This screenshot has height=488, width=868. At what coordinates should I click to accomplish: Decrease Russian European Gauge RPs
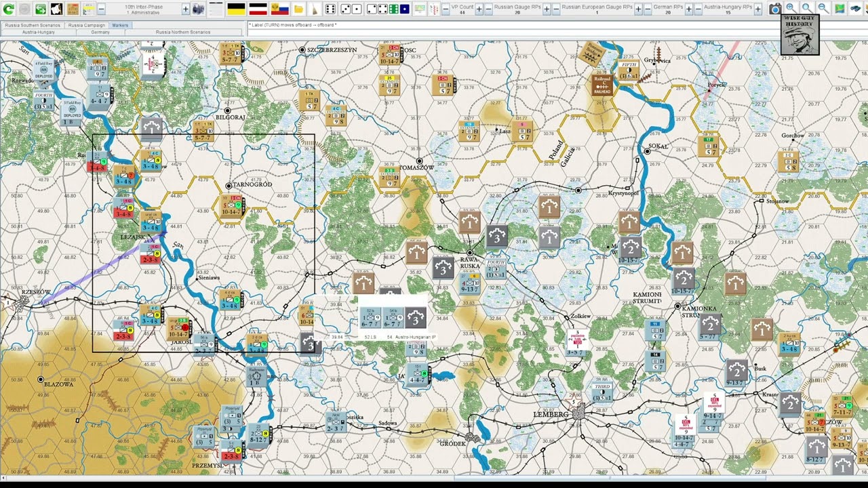556,9
